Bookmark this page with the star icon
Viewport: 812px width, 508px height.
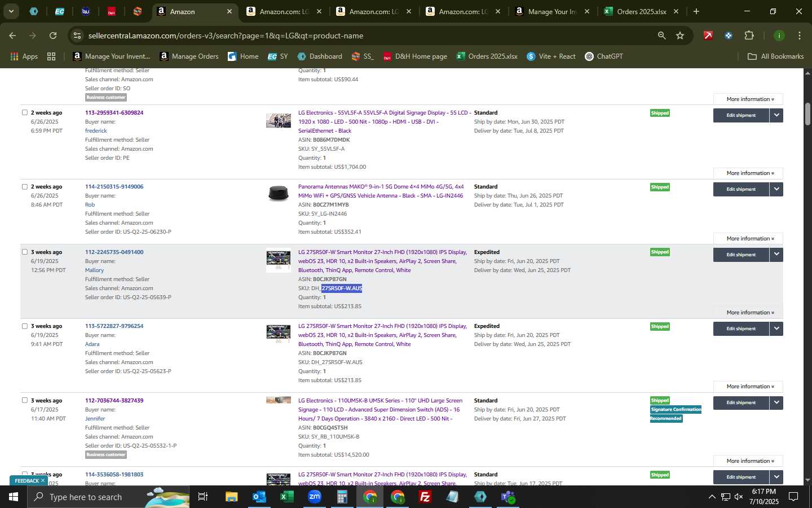(680, 36)
